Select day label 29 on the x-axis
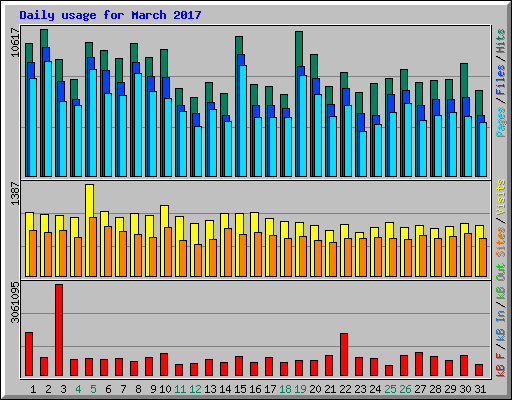This screenshot has width=512, height=400. pyautogui.click(x=450, y=389)
